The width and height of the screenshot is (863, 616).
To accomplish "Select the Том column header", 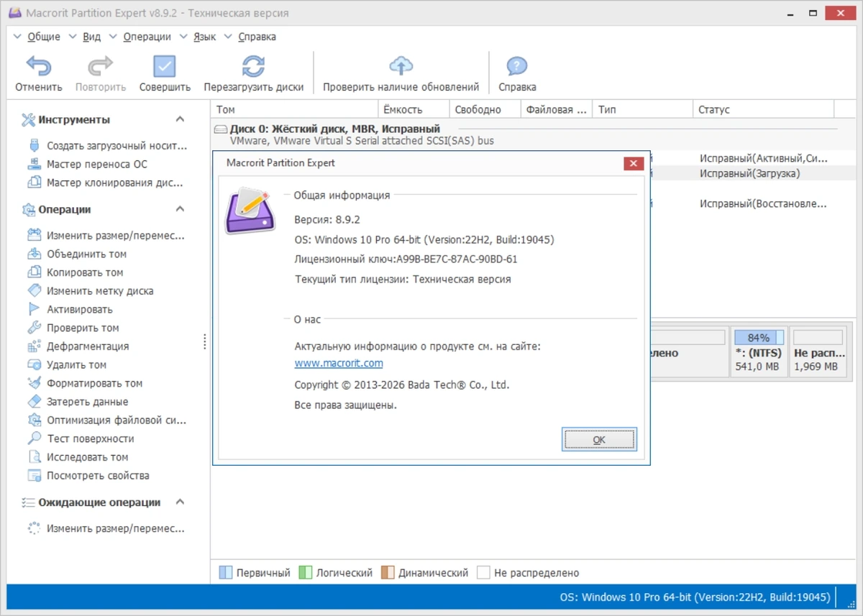I will (x=295, y=109).
